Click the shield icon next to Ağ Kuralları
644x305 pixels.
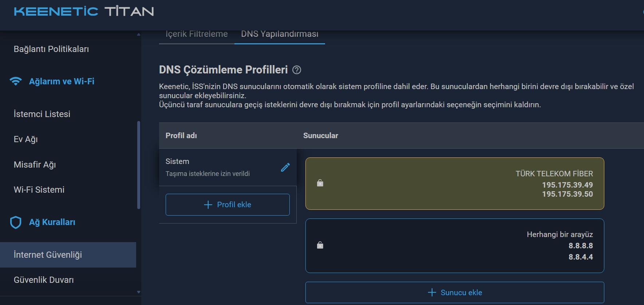pos(16,222)
